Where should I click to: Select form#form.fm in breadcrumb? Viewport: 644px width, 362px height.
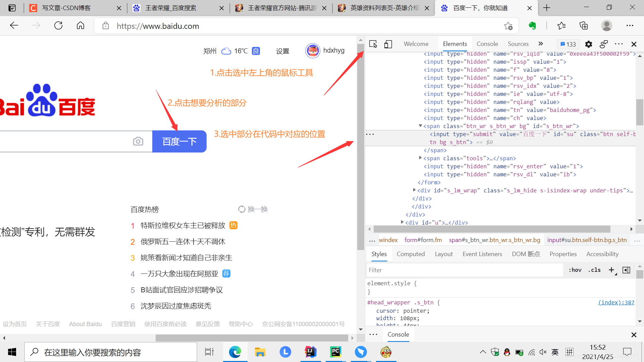pos(423,240)
